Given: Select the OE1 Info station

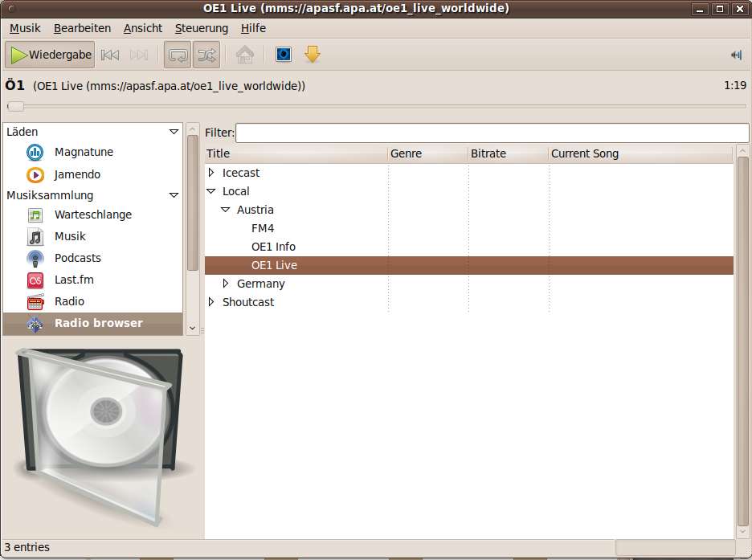Looking at the screenshot, I should pyautogui.click(x=273, y=247).
